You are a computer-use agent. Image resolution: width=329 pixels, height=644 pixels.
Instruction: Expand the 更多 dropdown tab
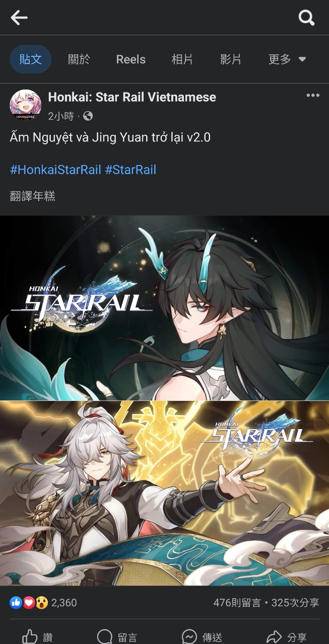tap(287, 59)
